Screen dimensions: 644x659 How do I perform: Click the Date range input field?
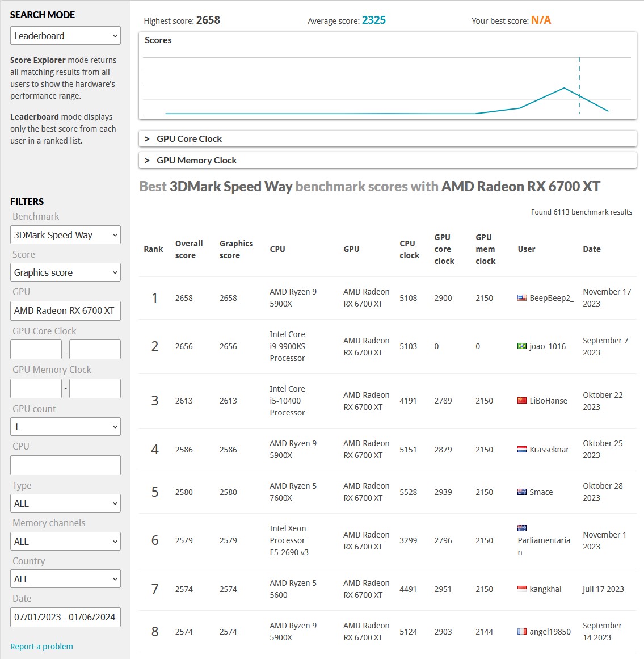[x=65, y=617]
